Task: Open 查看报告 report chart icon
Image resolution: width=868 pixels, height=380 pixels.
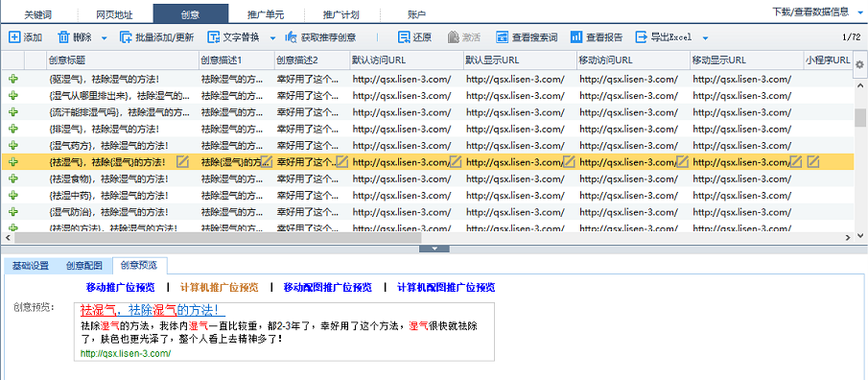Action: (576, 37)
